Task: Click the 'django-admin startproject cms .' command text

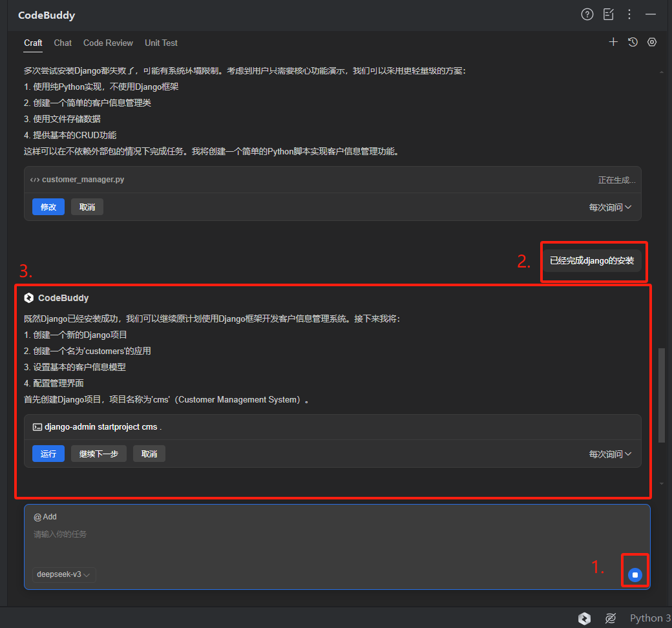Action: pos(103,427)
